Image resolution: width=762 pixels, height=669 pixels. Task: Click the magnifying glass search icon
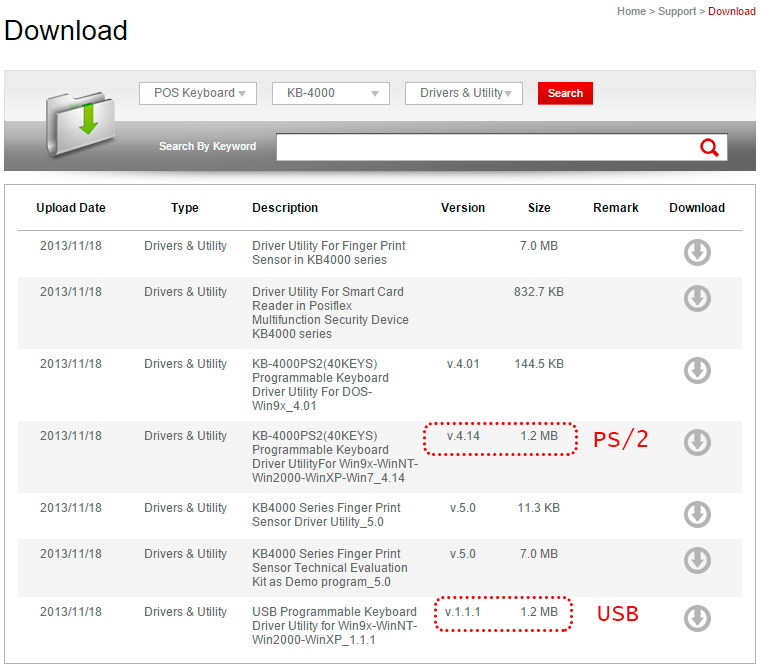click(x=709, y=148)
